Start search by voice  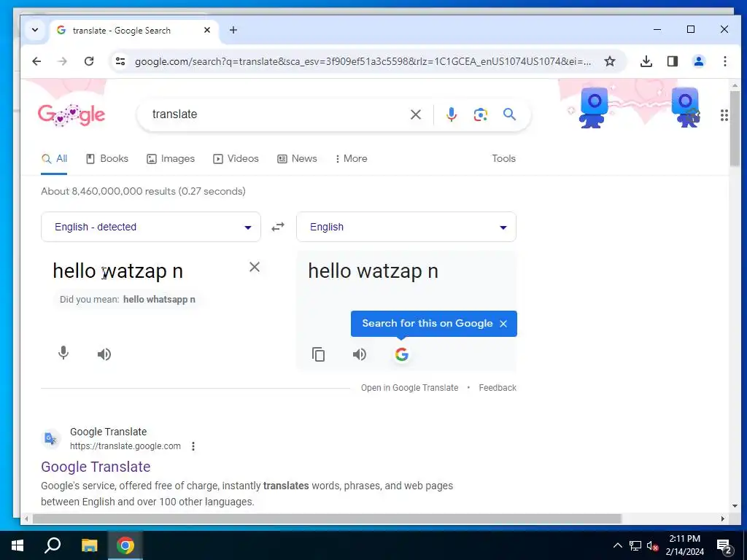pyautogui.click(x=451, y=114)
